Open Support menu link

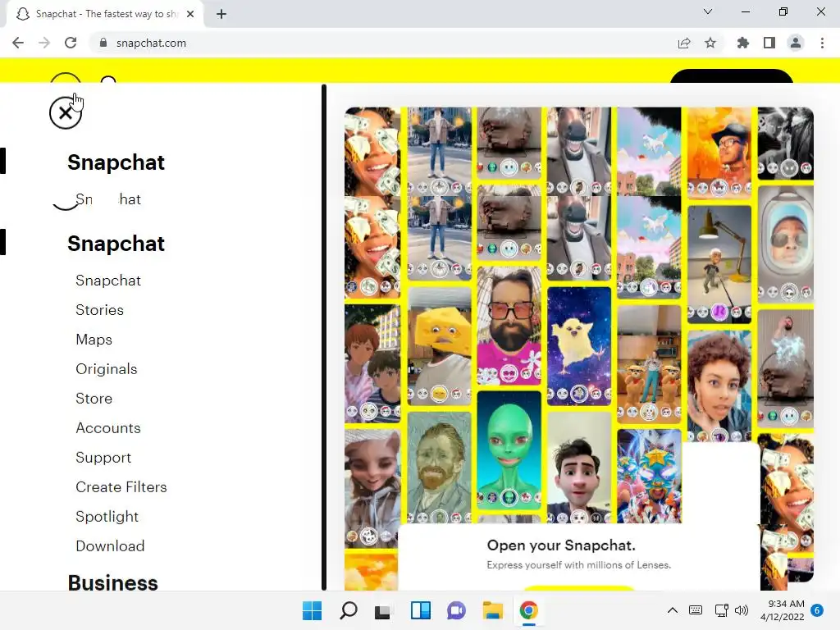(103, 458)
